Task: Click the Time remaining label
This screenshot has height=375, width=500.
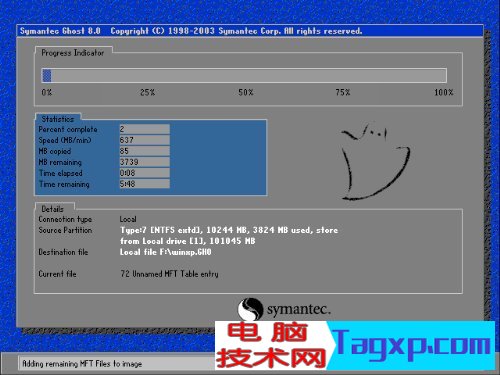Action: click(64, 184)
